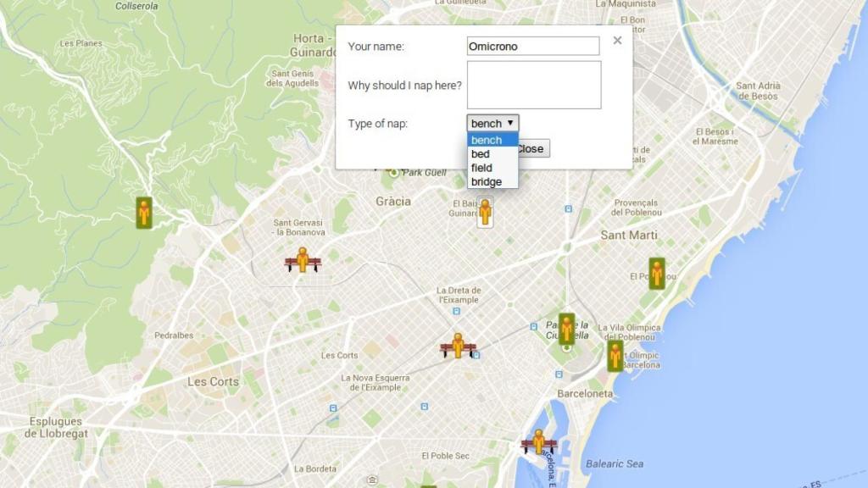Click the bench marker in central Eixample
Image resolution: width=868 pixels, height=488 pixels.
tap(458, 347)
